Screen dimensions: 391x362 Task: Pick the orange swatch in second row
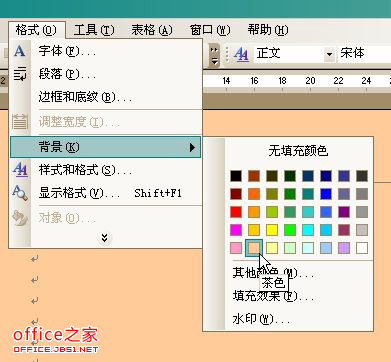254,194
